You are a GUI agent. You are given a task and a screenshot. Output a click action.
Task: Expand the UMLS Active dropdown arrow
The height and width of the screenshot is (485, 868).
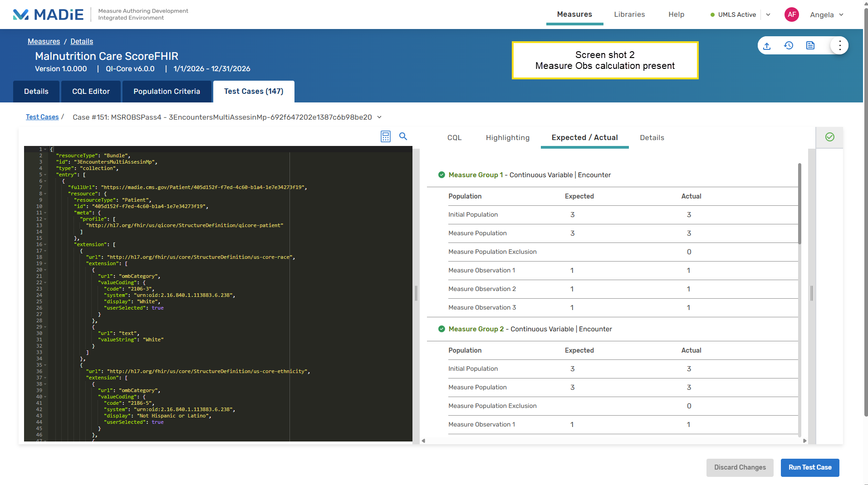(768, 15)
